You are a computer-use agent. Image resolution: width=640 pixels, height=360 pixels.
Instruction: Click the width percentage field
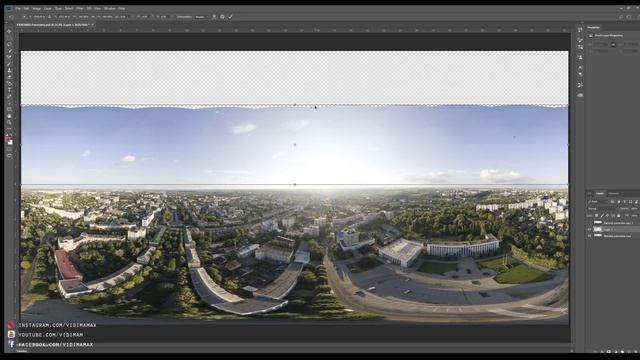coord(83,17)
